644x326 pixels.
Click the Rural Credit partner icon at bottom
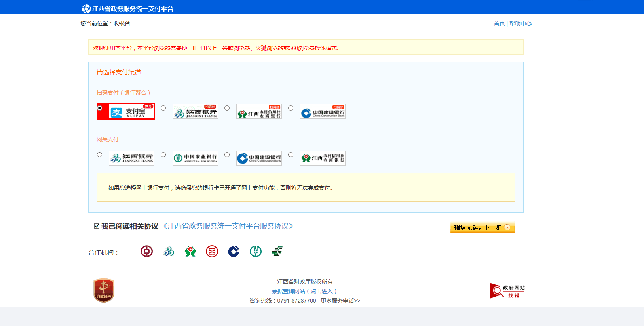(190, 251)
